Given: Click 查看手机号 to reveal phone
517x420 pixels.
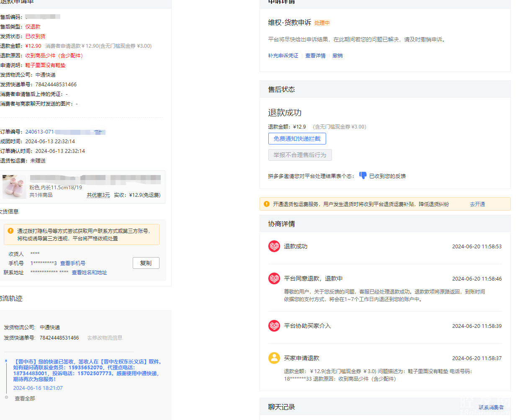Looking at the screenshot, I should (73, 263).
